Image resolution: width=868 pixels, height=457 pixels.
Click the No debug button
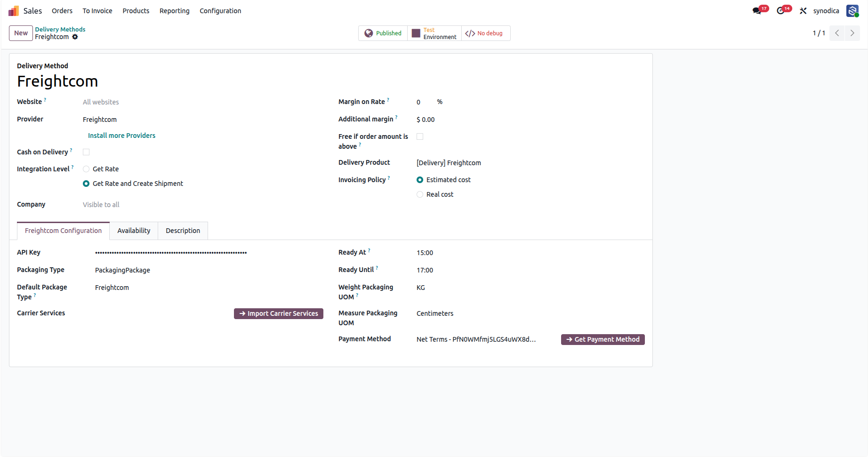click(485, 33)
